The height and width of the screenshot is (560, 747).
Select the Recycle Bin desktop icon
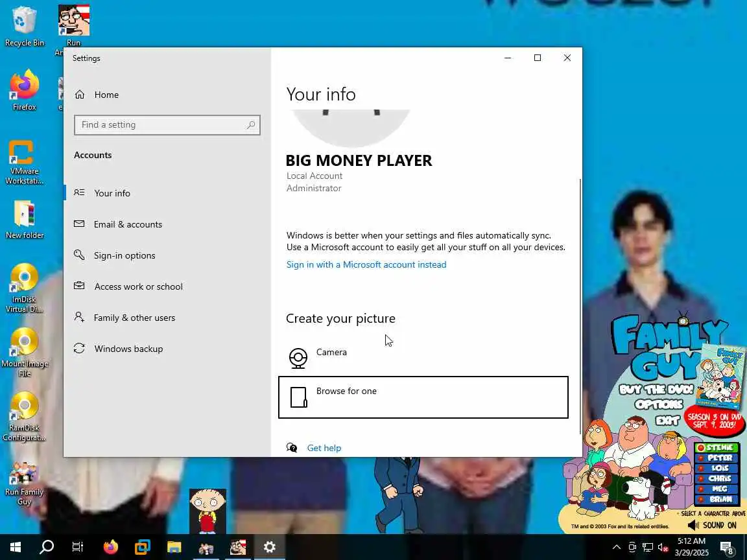[x=24, y=27]
